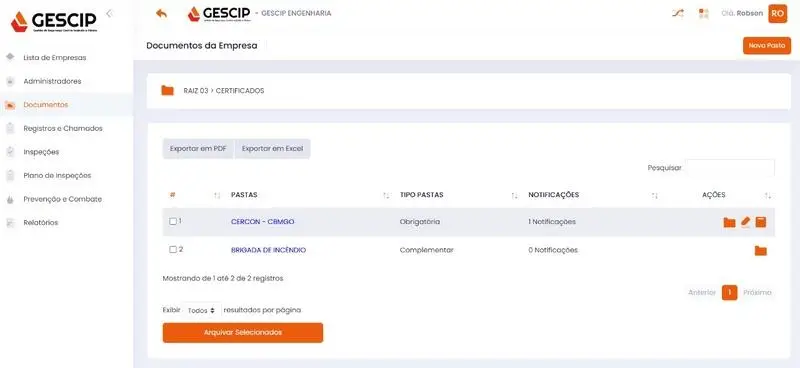Check the box for row 1
The image size is (800, 368).
click(173, 222)
